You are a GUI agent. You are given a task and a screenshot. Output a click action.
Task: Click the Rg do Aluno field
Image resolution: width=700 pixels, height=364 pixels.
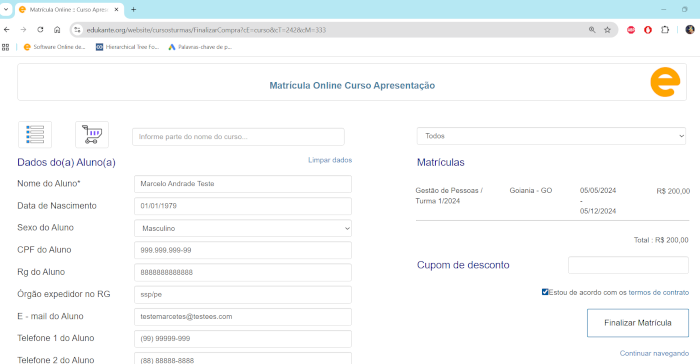(243, 272)
